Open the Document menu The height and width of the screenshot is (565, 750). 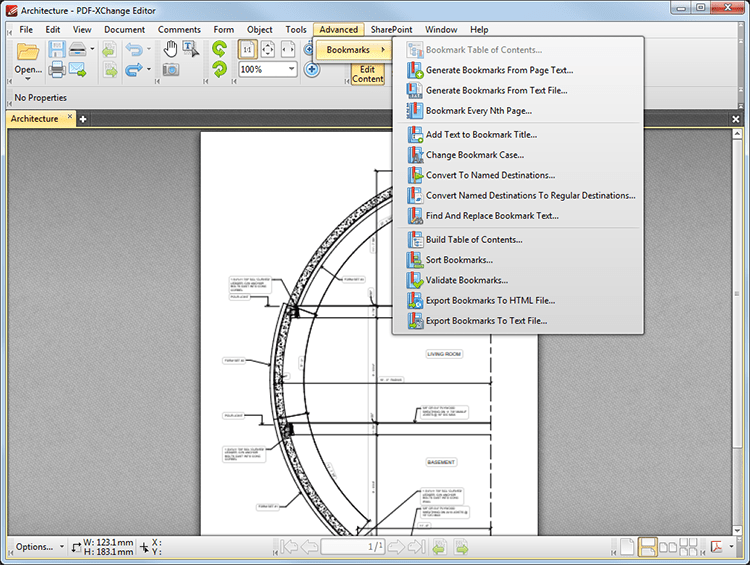click(124, 30)
